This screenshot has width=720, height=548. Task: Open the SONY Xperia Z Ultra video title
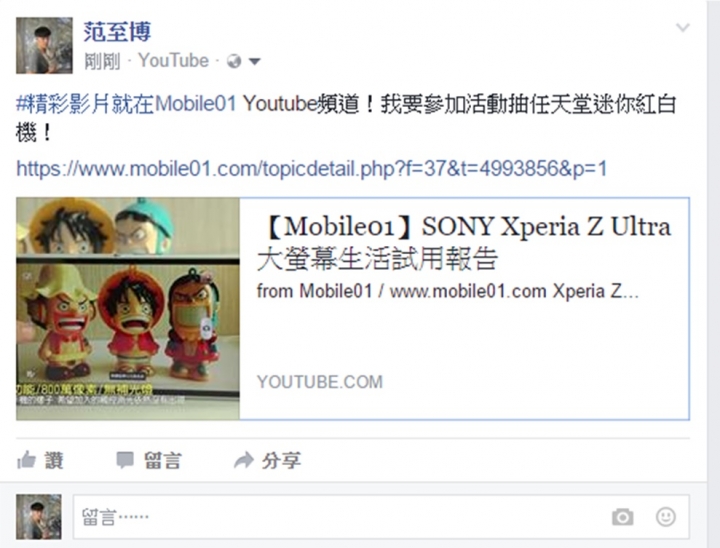pyautogui.click(x=464, y=242)
